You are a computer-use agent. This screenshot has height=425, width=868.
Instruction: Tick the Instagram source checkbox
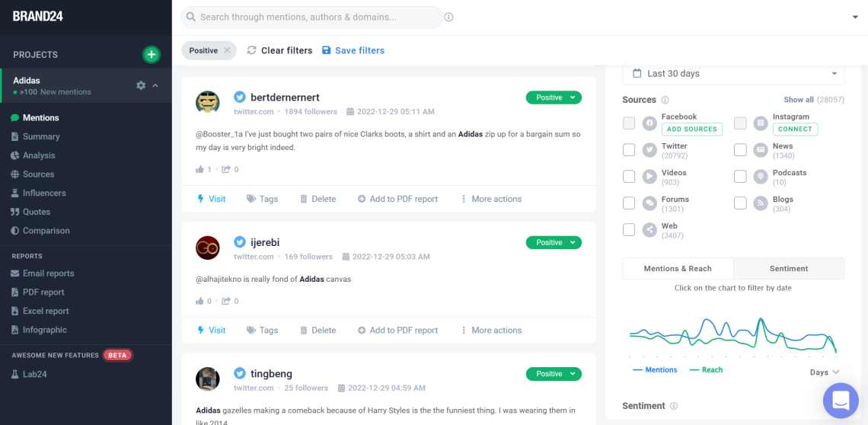[740, 123]
